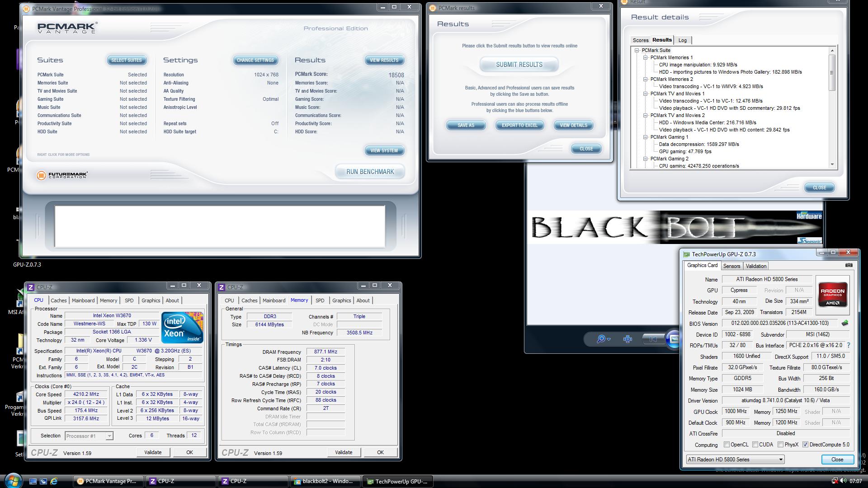Image resolution: width=868 pixels, height=488 pixels.
Task: Enable the OpenCL checkbox
Action: [727, 445]
